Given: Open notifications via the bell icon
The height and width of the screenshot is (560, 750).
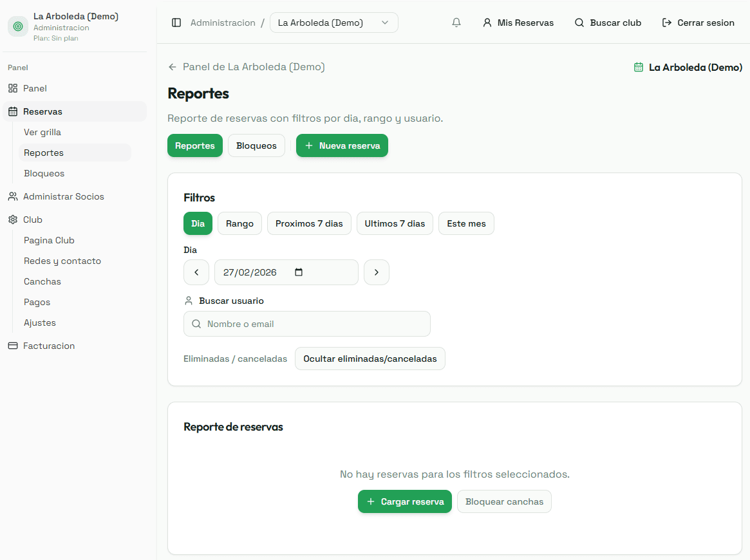Looking at the screenshot, I should pos(456,22).
